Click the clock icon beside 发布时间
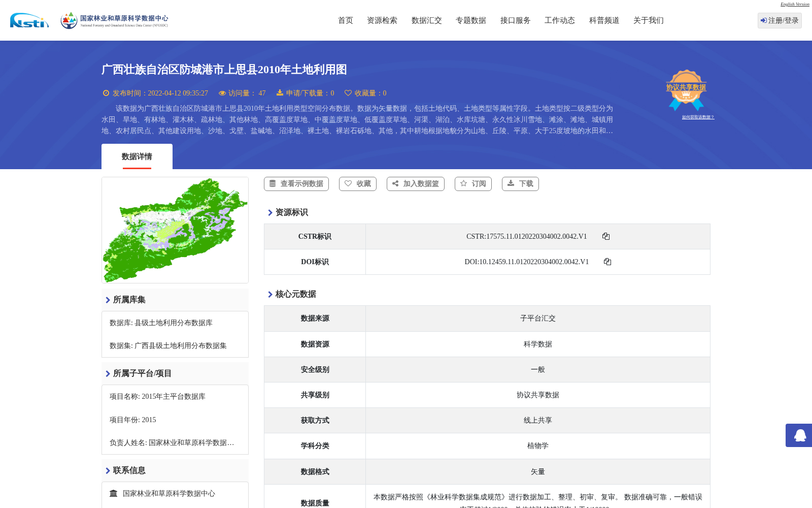The height and width of the screenshot is (508, 812). pos(106,93)
